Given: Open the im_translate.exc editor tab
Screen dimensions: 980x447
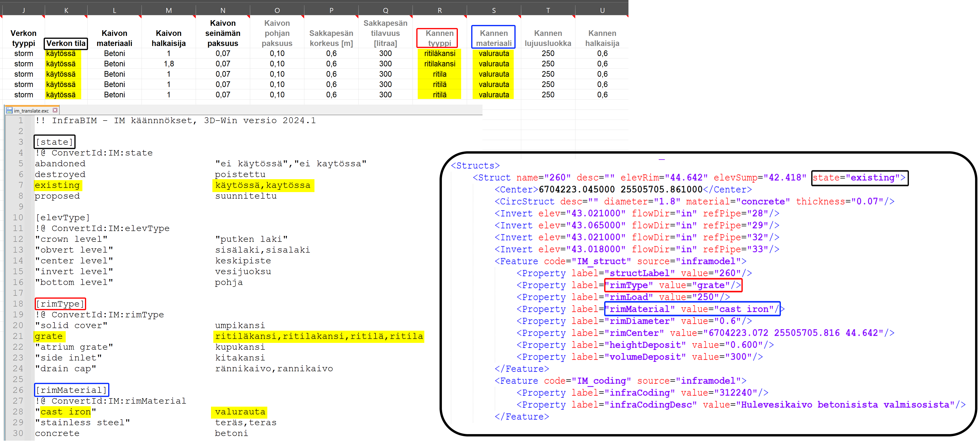Looking at the screenshot, I should [31, 111].
